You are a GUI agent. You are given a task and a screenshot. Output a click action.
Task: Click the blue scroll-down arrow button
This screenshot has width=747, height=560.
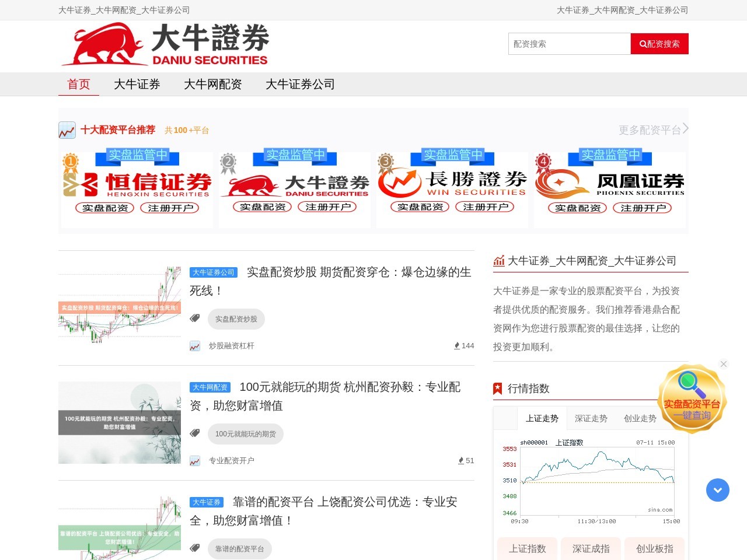pos(717,490)
